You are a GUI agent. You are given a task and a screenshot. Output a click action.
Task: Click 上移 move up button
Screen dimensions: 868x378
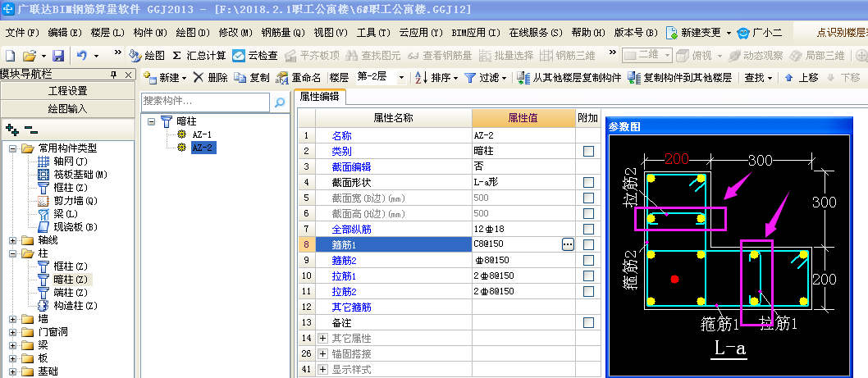(801, 77)
